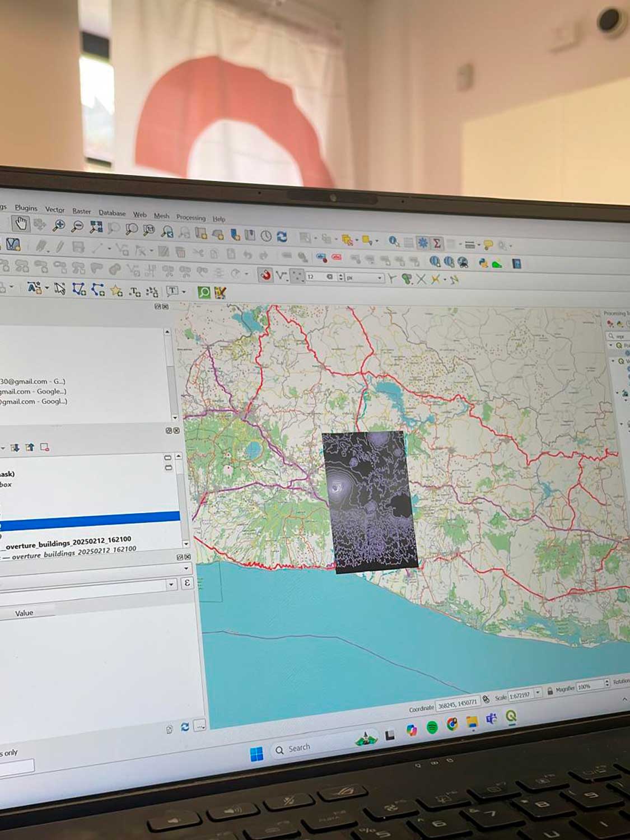
Task: Toggle the coordinate extents display icon
Action: click(x=486, y=699)
